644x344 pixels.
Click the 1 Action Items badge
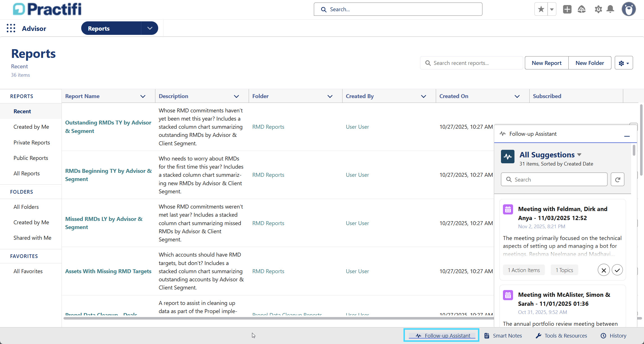(523, 270)
